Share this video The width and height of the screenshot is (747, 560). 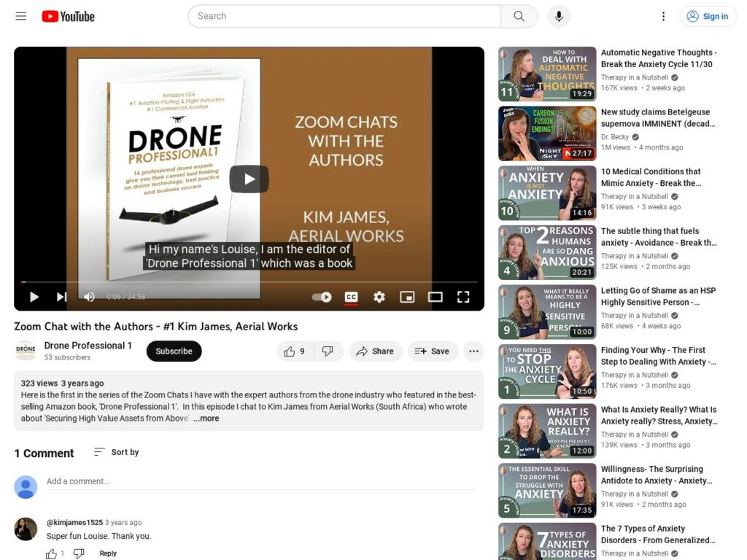(x=376, y=351)
